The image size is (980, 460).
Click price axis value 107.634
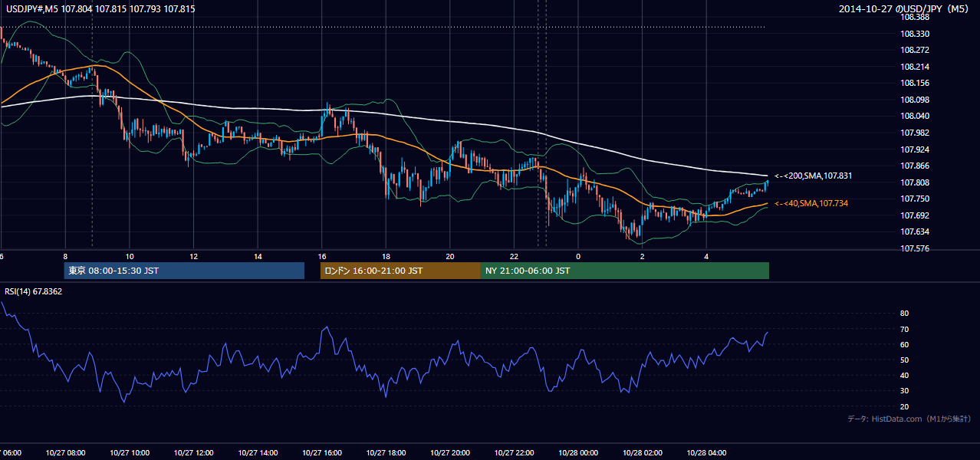tap(915, 232)
